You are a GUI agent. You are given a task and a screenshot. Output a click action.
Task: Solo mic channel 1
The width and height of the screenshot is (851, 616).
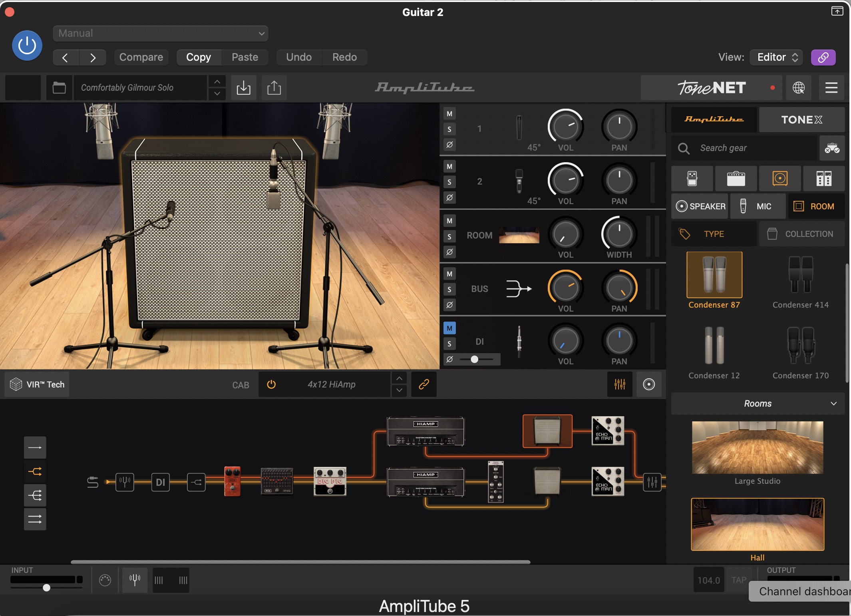click(x=449, y=129)
